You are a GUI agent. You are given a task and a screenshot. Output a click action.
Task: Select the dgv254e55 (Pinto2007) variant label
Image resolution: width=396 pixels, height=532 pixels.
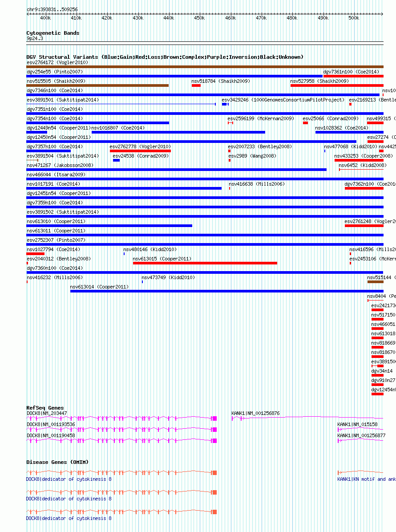(55, 72)
